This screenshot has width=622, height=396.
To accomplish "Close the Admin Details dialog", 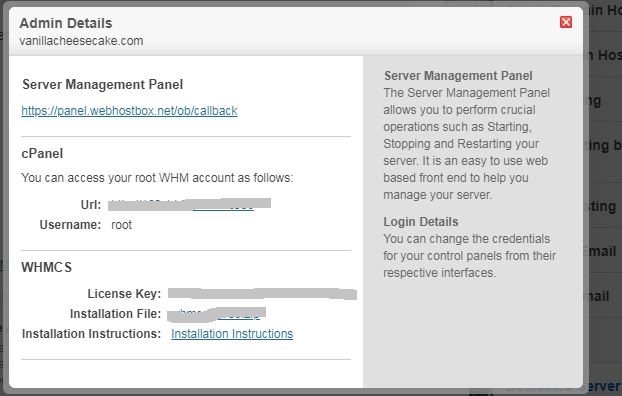I will pos(566,22).
